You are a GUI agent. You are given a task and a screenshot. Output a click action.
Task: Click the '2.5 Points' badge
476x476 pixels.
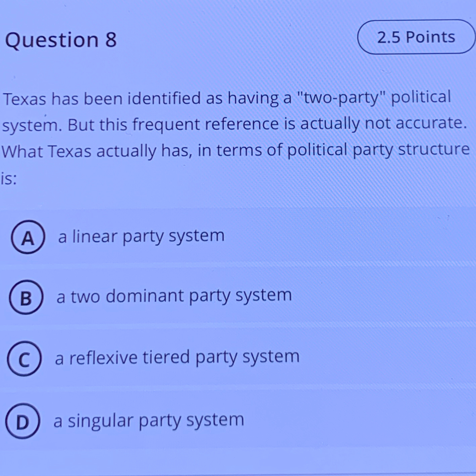click(x=416, y=37)
